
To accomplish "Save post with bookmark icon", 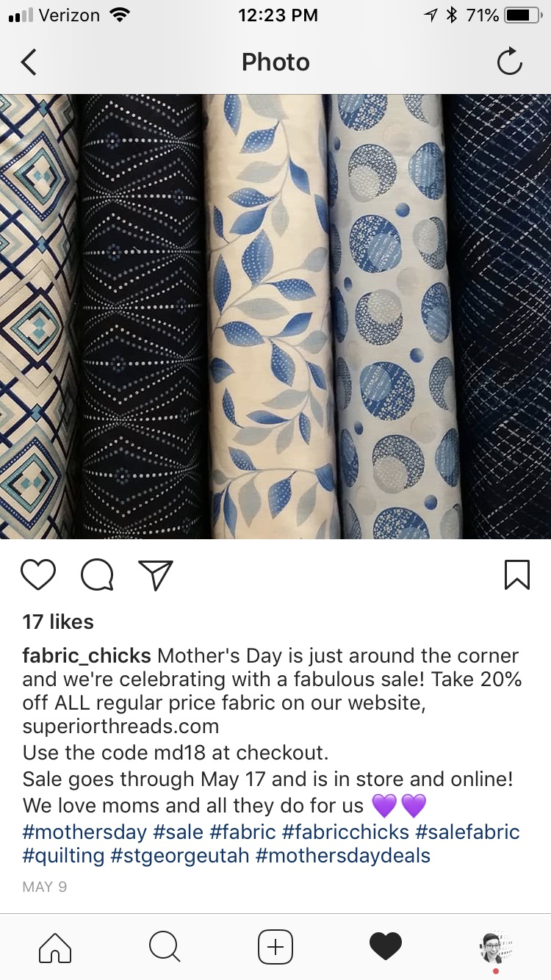I will pos(517,575).
